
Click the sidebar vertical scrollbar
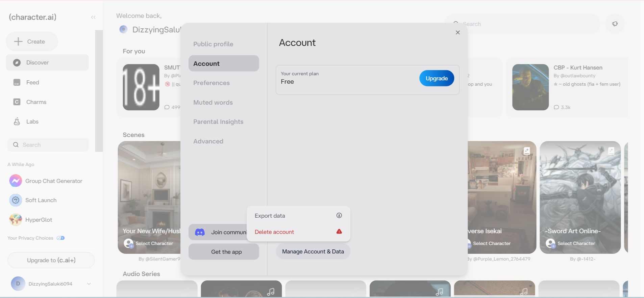[x=99, y=91]
